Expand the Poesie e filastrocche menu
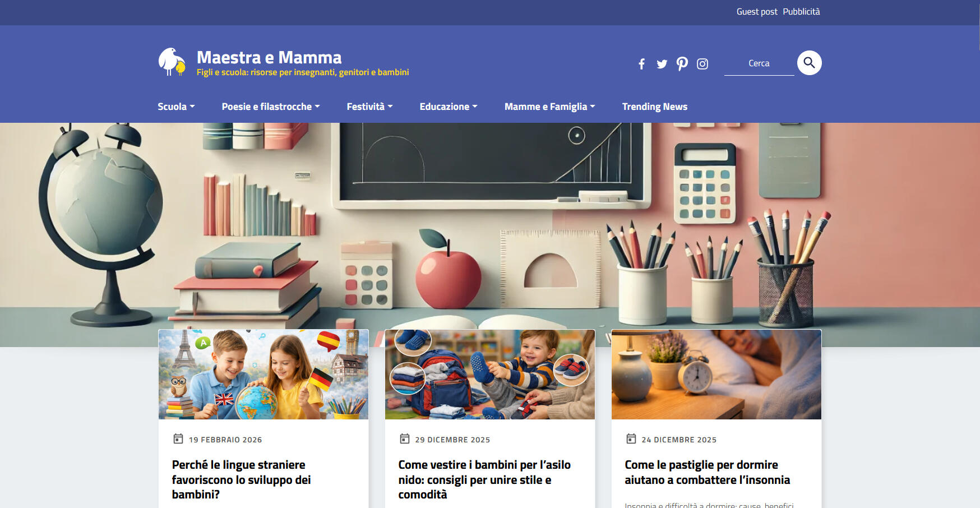The image size is (980, 508). (271, 107)
